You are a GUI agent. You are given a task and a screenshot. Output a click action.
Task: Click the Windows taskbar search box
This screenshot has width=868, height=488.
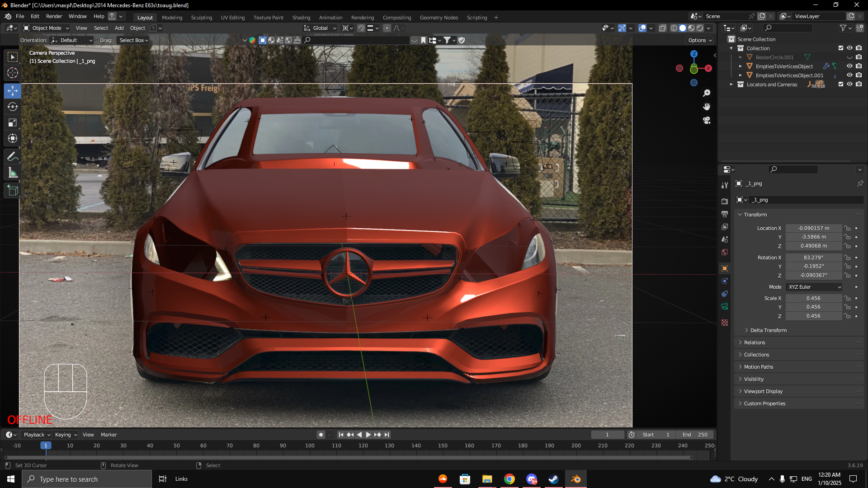(x=87, y=479)
